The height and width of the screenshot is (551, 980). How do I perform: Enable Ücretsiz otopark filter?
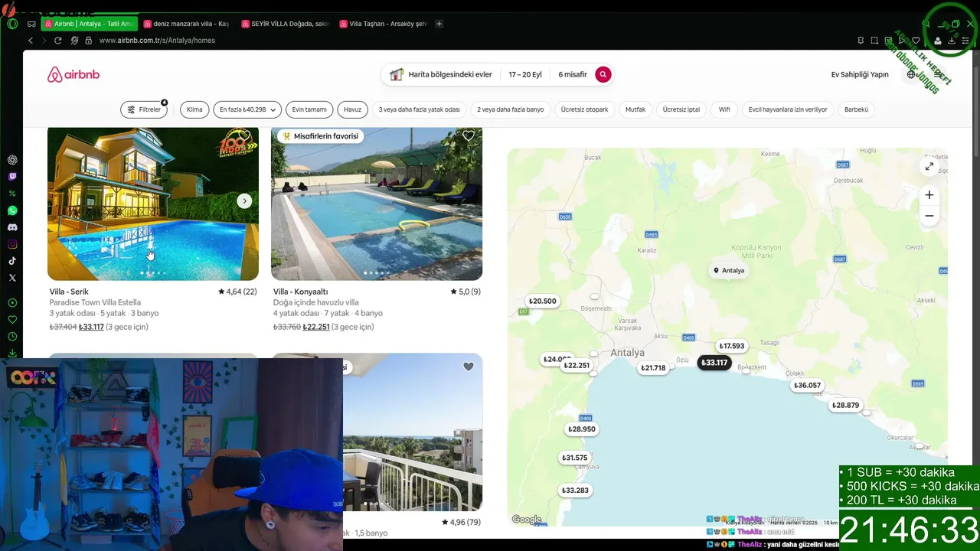584,109
